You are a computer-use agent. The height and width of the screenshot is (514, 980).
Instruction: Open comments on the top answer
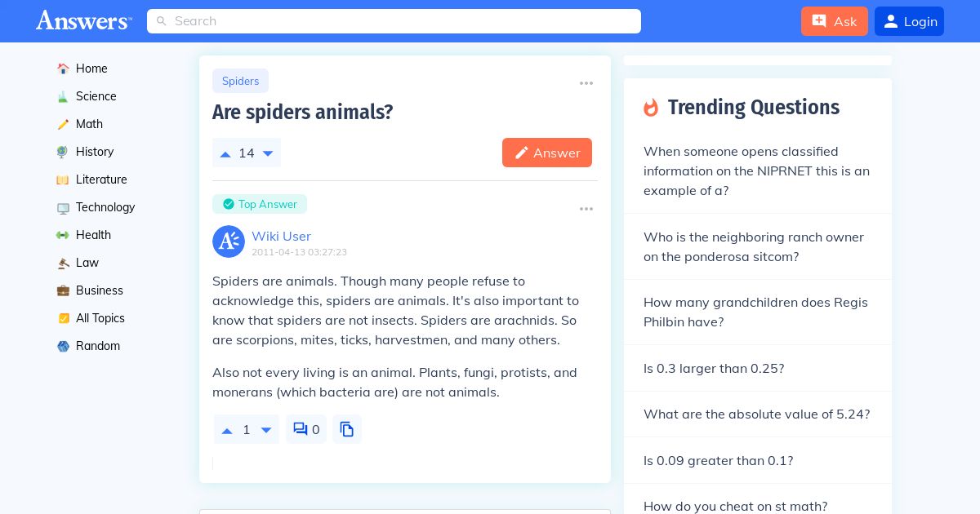[306, 429]
